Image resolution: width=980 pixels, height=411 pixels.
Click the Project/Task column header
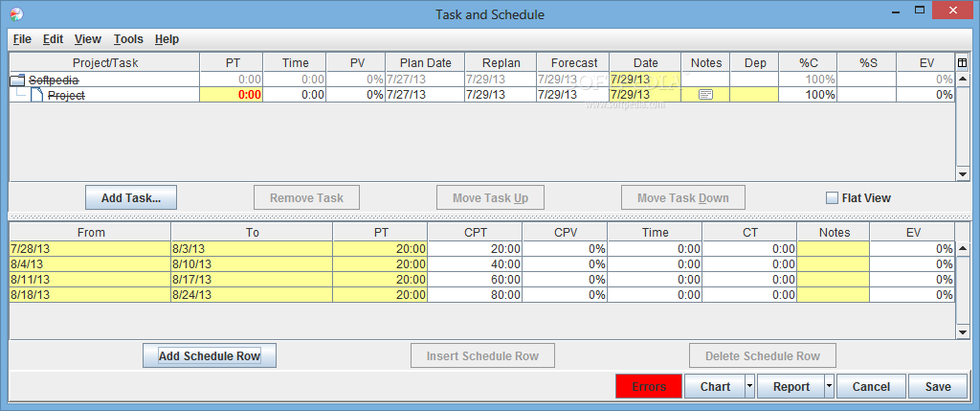coord(105,62)
